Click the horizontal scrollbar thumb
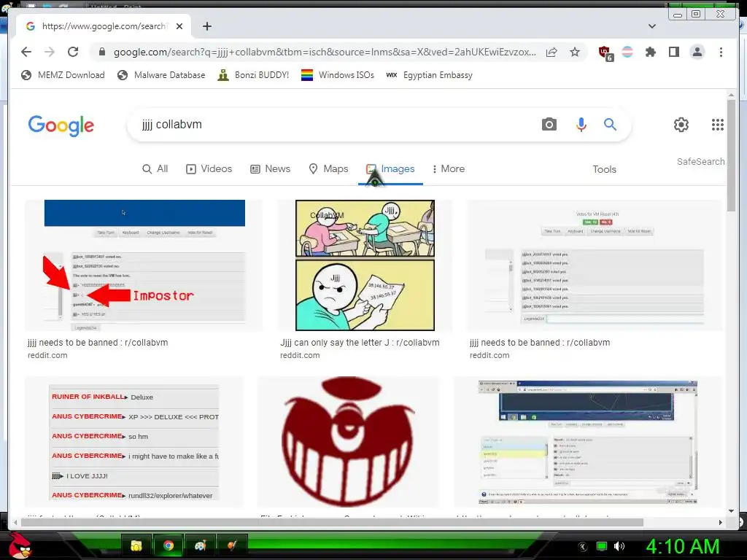 click(332, 522)
